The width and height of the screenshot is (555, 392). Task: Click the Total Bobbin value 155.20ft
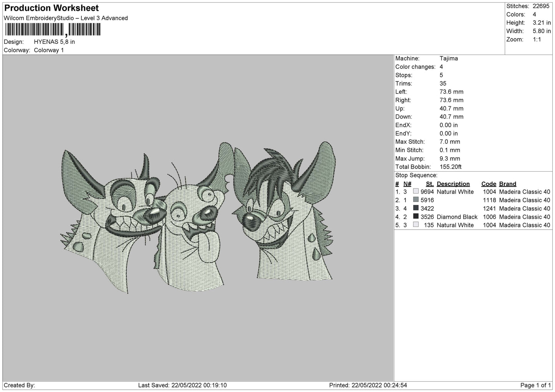point(451,167)
